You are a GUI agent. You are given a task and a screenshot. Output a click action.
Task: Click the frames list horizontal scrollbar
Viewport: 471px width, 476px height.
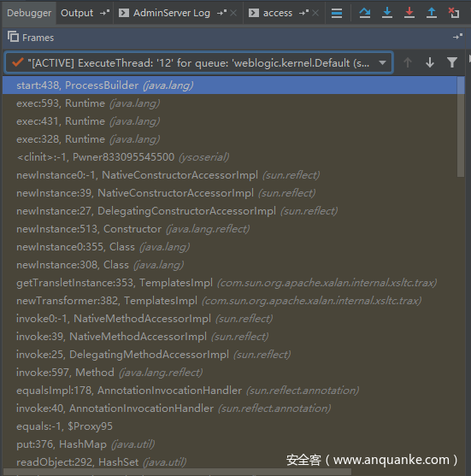tap(178, 473)
